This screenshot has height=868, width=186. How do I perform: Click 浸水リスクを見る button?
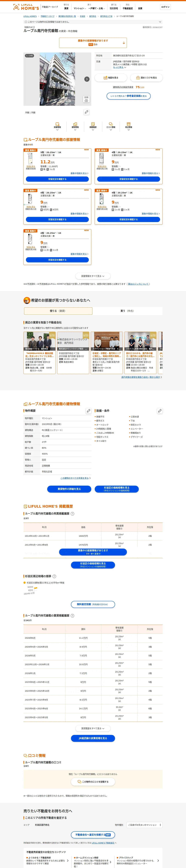[146, 78]
